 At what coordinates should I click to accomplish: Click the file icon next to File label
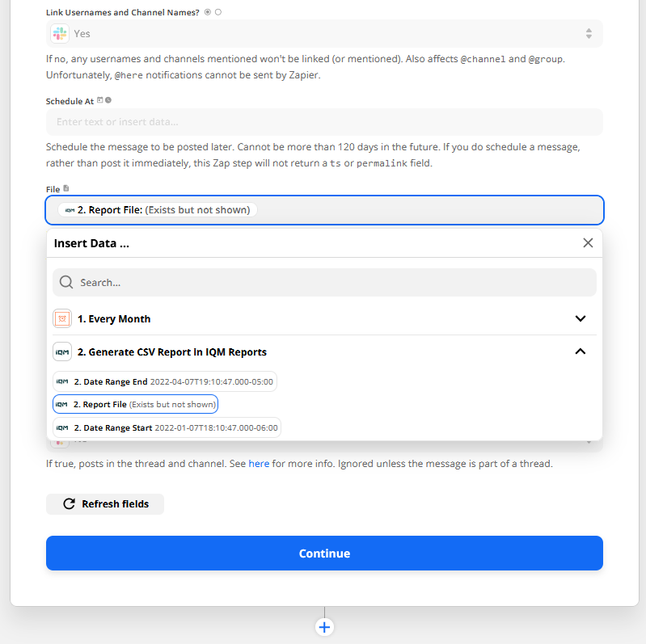click(66, 188)
